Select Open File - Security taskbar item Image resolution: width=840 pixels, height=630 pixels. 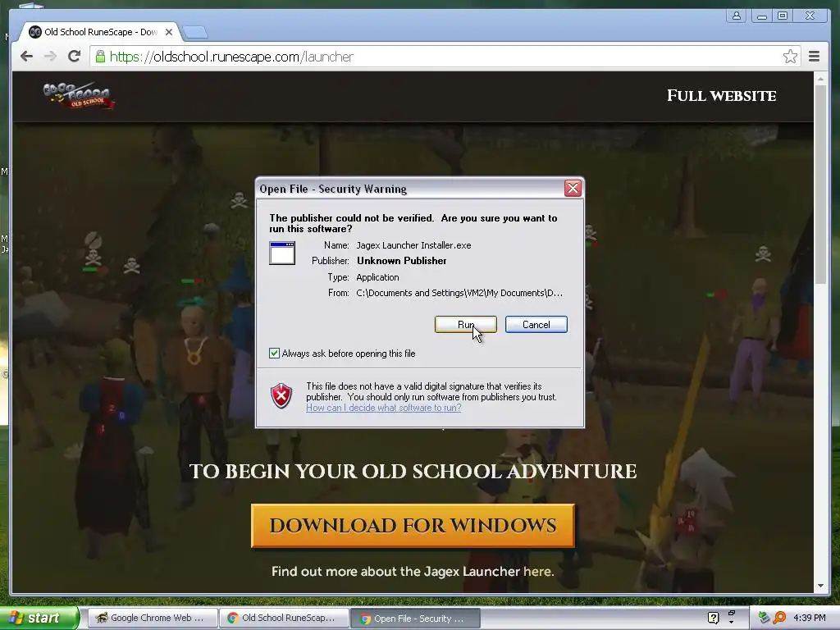tap(415, 619)
